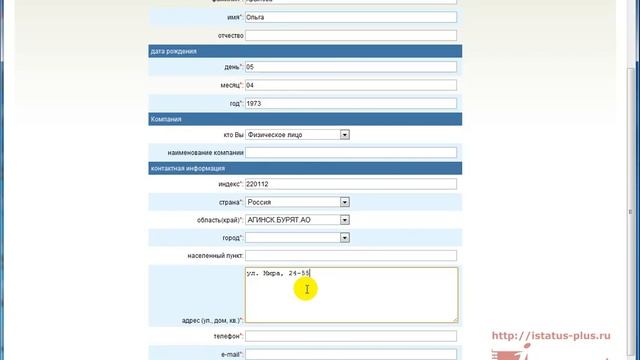
Task: Click the населенный пункт input field
Action: click(x=351, y=256)
